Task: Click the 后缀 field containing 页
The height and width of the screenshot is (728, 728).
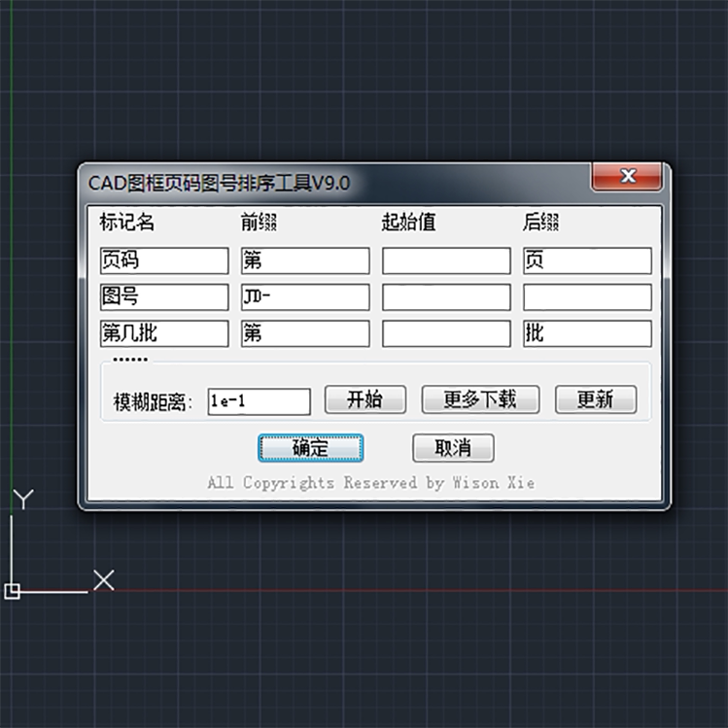Action: coord(587,260)
